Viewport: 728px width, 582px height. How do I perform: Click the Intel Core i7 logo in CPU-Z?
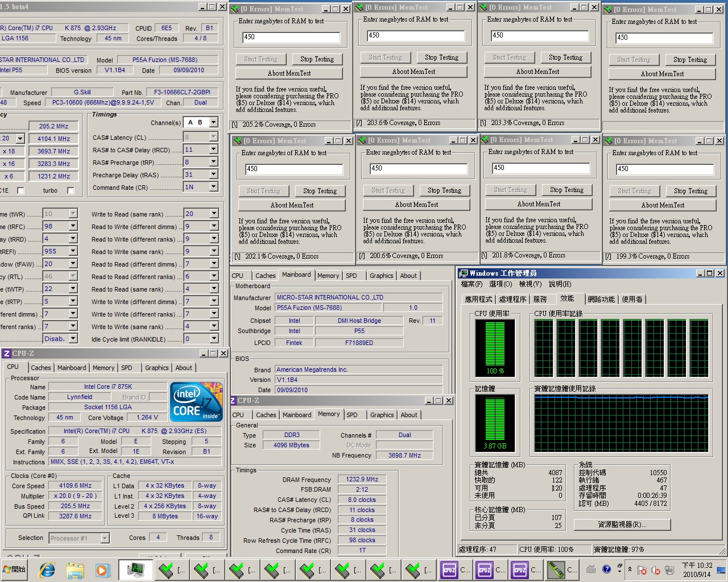click(x=196, y=402)
